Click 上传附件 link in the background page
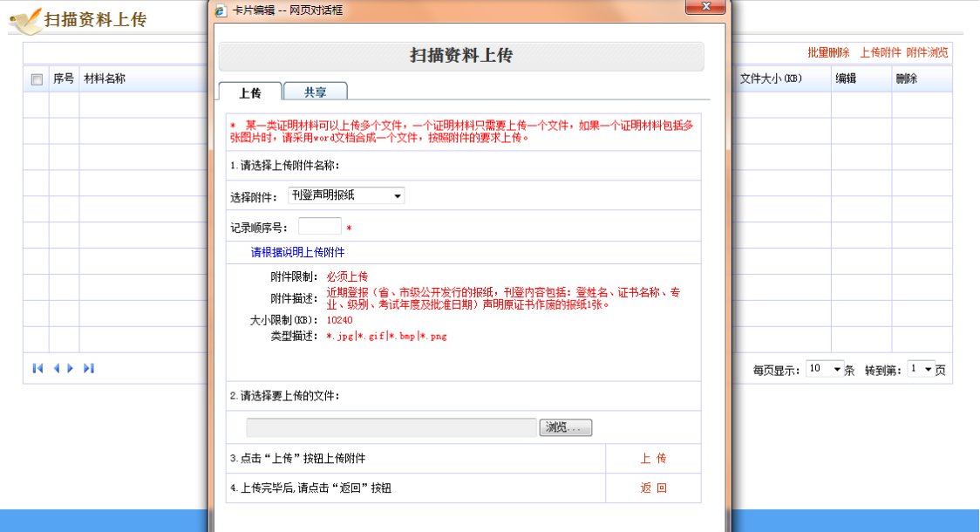 (x=881, y=52)
